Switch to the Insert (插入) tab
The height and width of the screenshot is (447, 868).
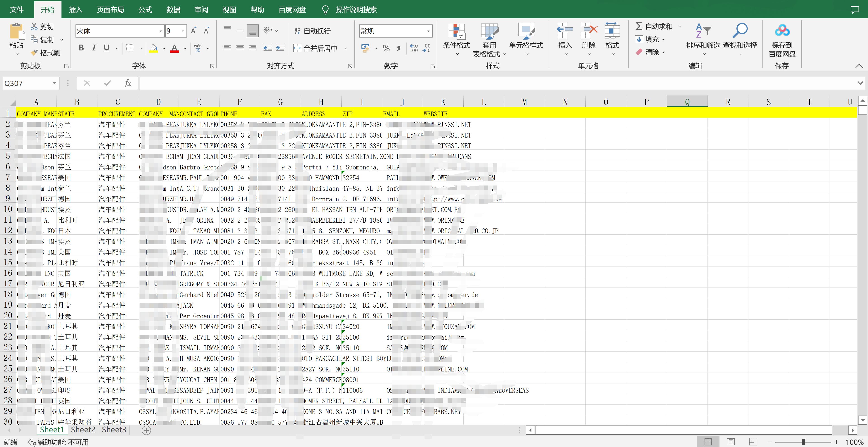coord(75,10)
